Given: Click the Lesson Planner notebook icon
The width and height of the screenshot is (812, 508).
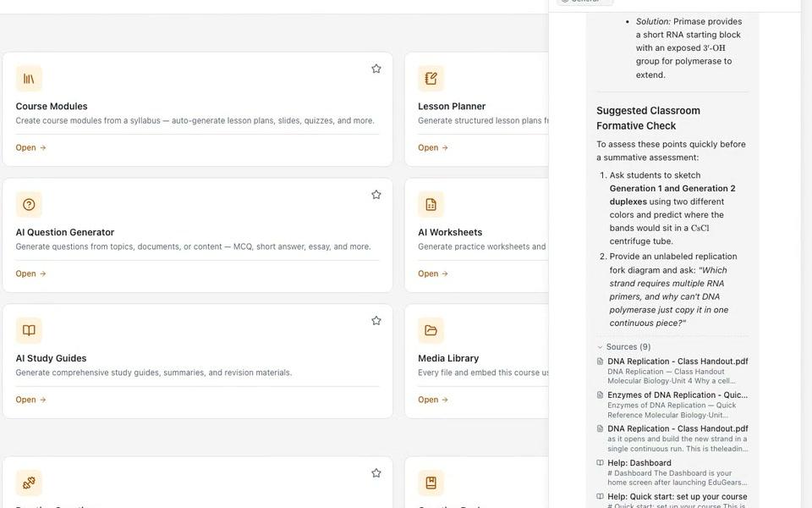Looking at the screenshot, I should tap(431, 78).
